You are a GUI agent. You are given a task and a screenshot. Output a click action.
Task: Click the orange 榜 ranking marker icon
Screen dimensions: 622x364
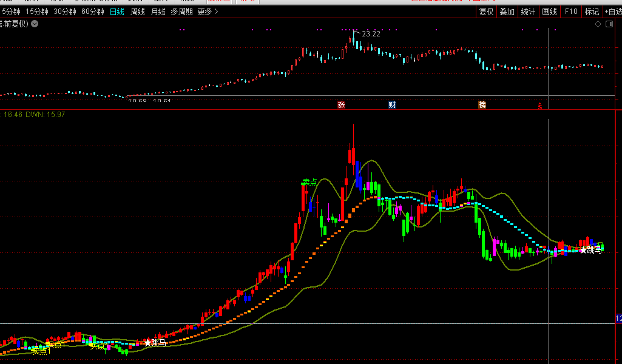[482, 105]
